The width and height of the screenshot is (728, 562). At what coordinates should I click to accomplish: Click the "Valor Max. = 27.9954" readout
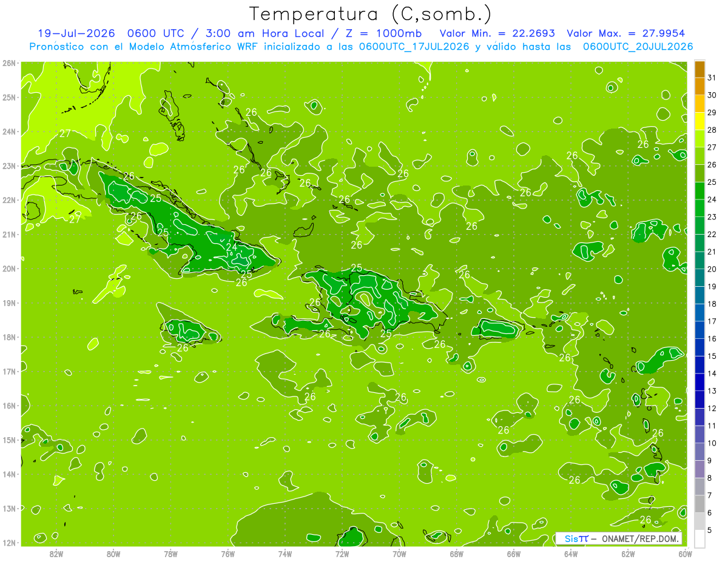point(627,33)
